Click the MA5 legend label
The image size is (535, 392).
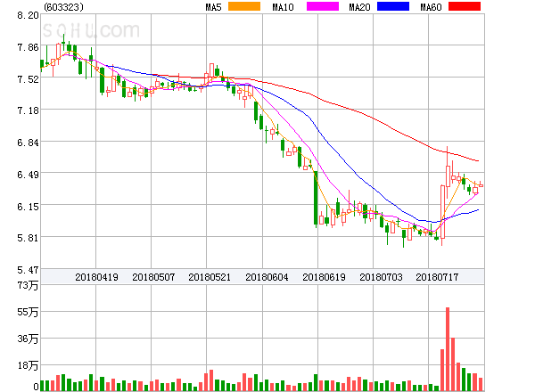pos(214,7)
